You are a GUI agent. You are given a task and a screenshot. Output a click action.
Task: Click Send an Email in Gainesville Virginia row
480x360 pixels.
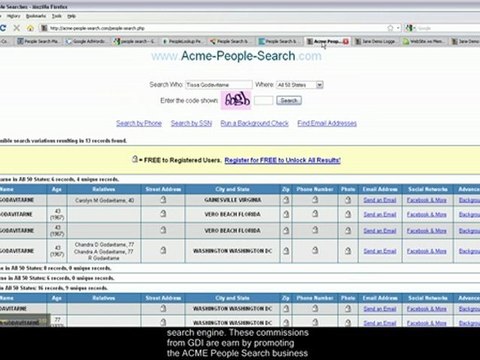[380, 200]
